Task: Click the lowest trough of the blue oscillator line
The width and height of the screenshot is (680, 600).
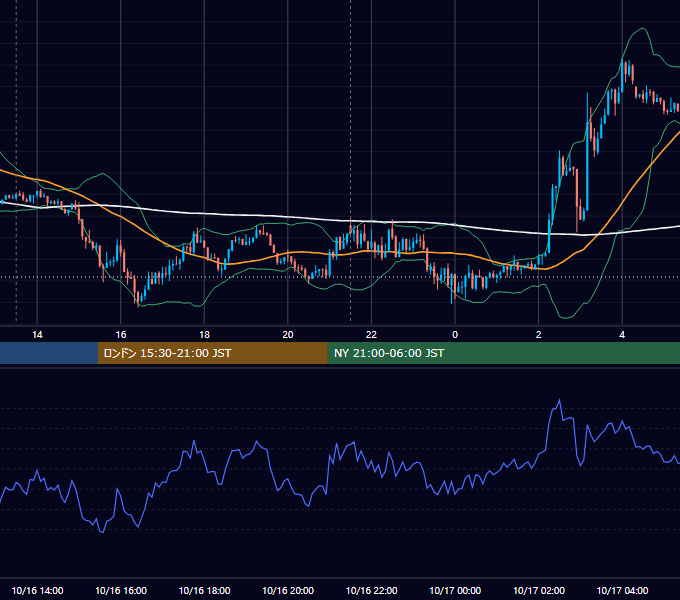Action: tap(103, 532)
